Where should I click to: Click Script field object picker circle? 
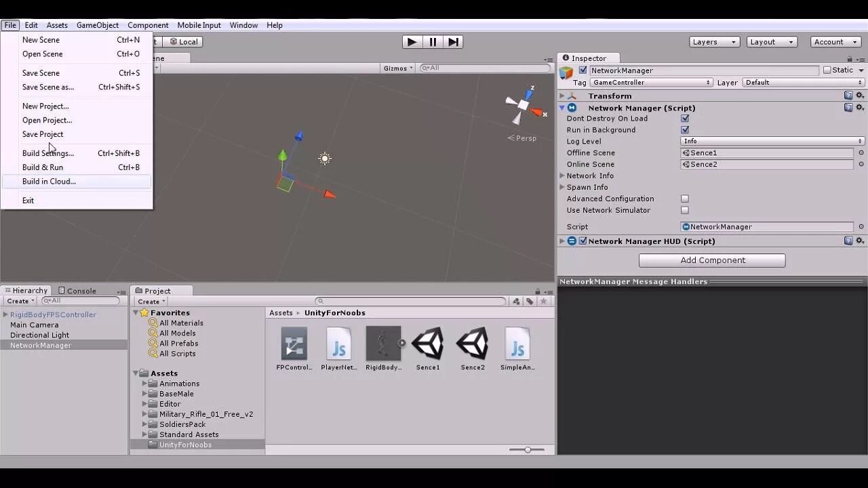(x=861, y=226)
